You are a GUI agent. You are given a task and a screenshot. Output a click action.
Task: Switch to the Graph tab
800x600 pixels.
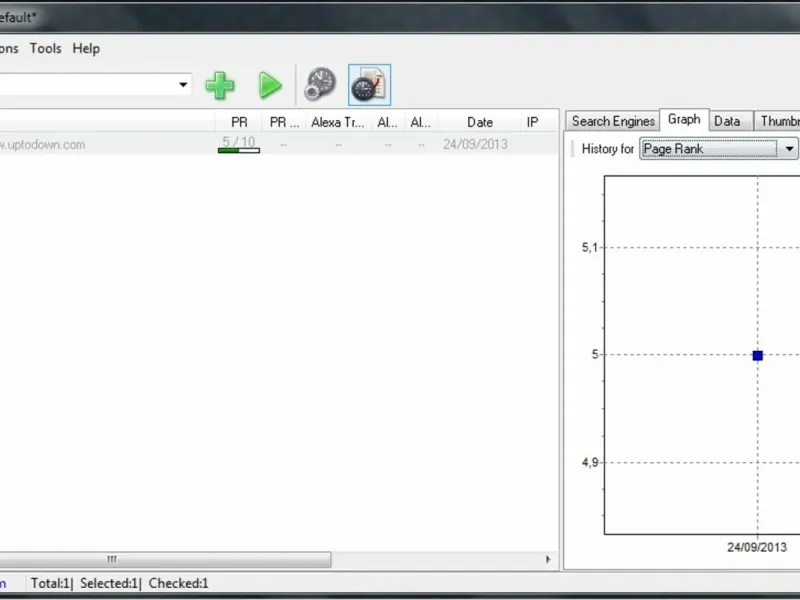pos(684,119)
